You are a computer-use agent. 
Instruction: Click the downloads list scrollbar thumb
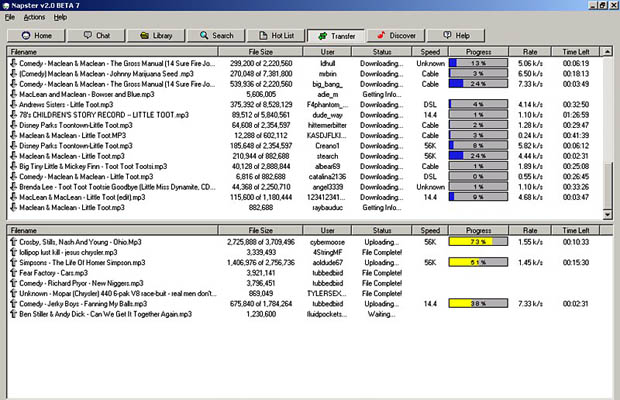(x=607, y=185)
